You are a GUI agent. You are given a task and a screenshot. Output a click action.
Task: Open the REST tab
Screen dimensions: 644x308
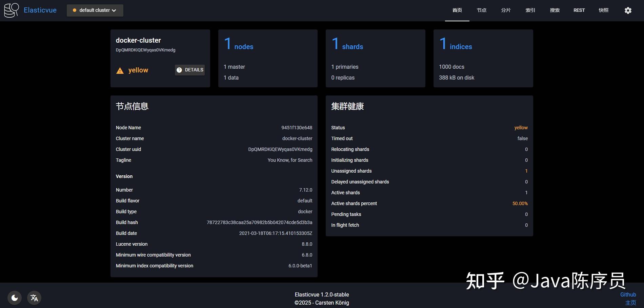579,10
